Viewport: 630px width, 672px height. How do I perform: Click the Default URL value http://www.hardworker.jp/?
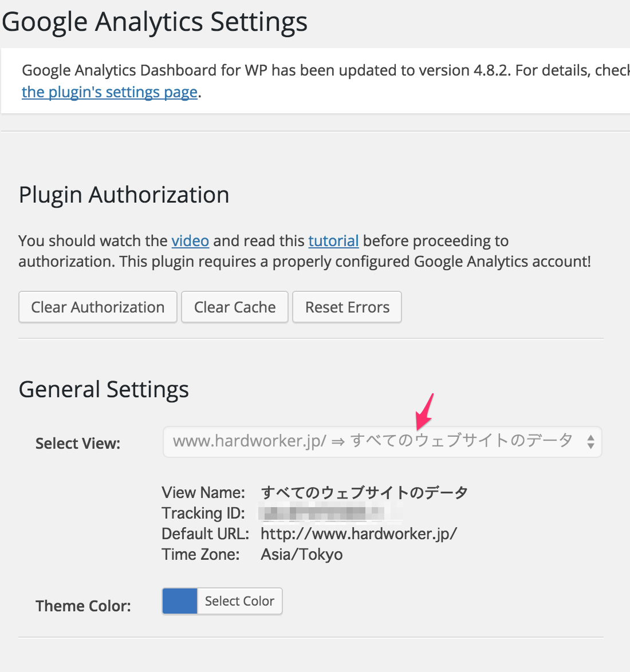(359, 534)
